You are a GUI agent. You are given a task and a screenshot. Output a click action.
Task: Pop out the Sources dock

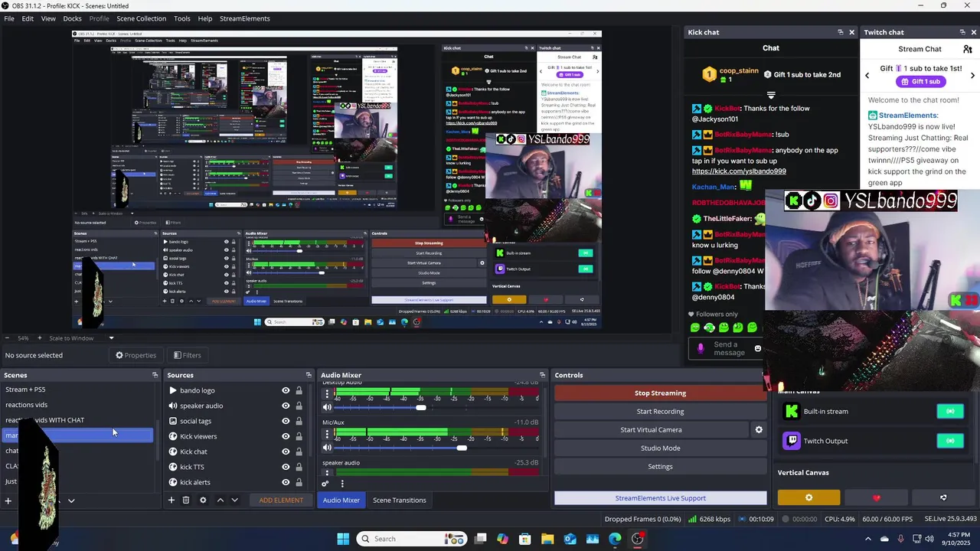(309, 375)
